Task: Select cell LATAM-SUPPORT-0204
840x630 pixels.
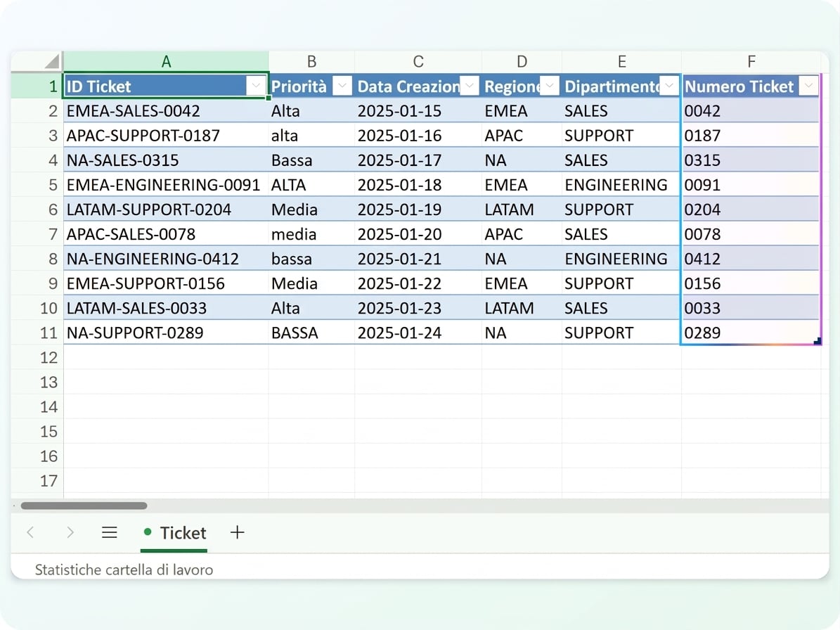Action: (166, 210)
